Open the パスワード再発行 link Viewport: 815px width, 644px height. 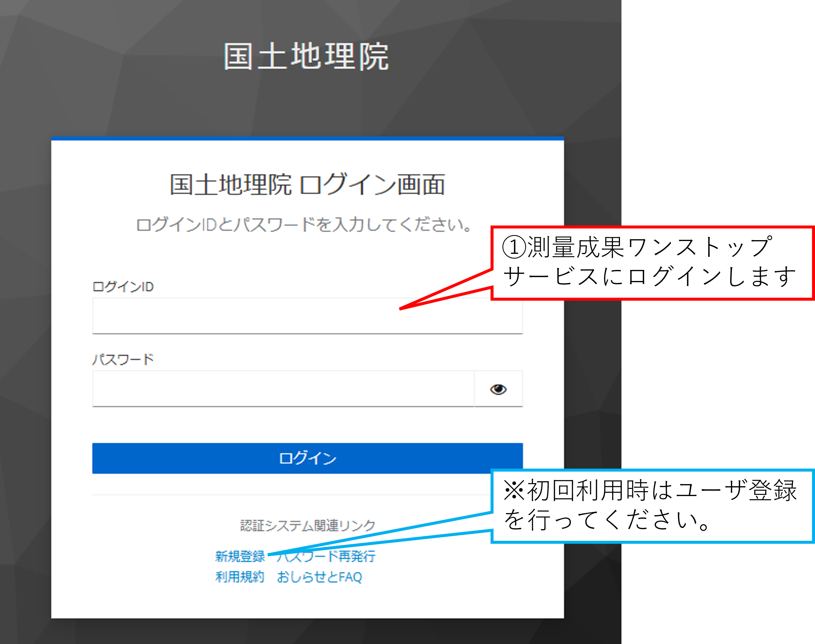pos(326,556)
